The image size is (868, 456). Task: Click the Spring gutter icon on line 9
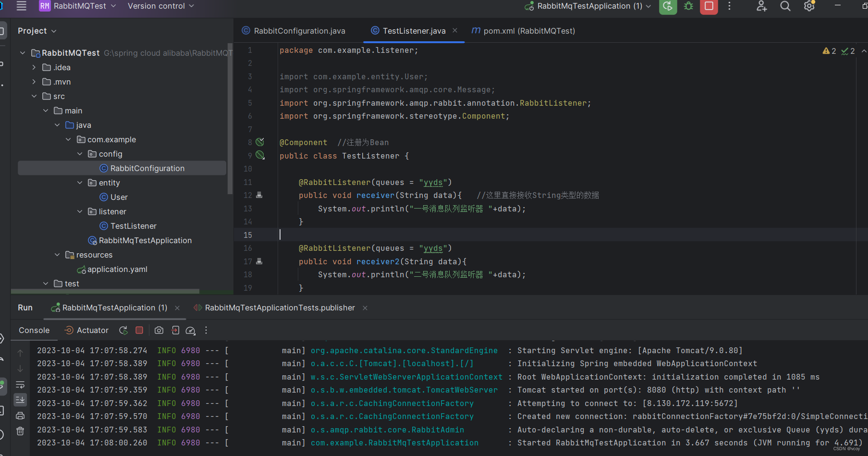[260, 155]
